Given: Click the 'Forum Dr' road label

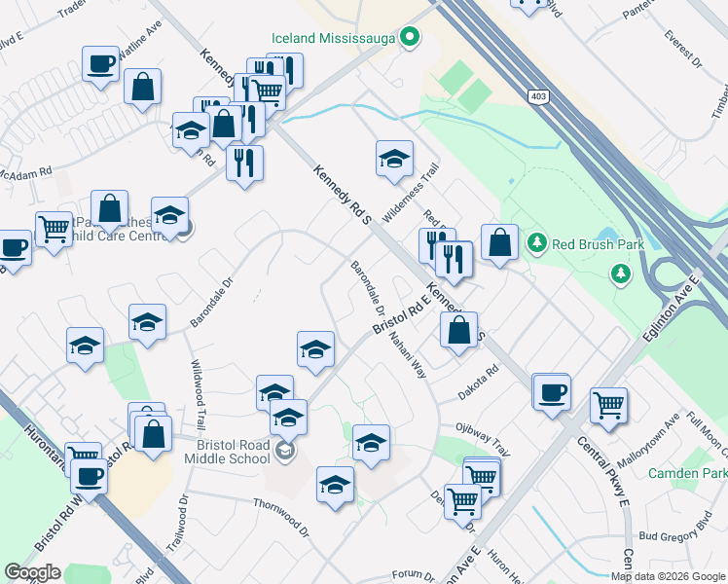Looking at the screenshot, I should click(414, 575).
